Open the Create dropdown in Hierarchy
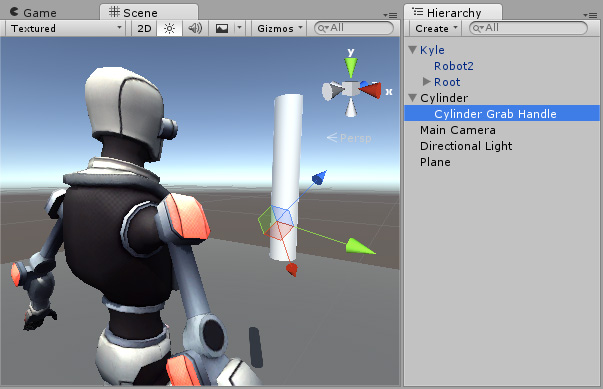This screenshot has width=603, height=389. coord(436,29)
